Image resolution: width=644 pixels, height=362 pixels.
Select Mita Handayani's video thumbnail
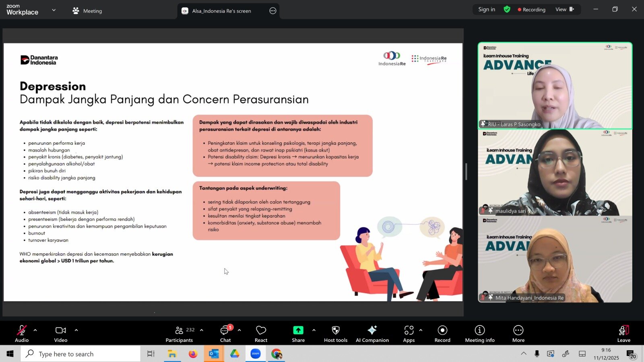[555, 259]
